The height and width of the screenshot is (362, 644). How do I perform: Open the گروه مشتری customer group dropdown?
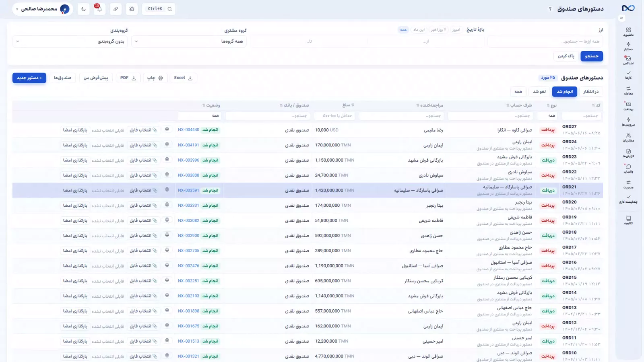pos(189,41)
